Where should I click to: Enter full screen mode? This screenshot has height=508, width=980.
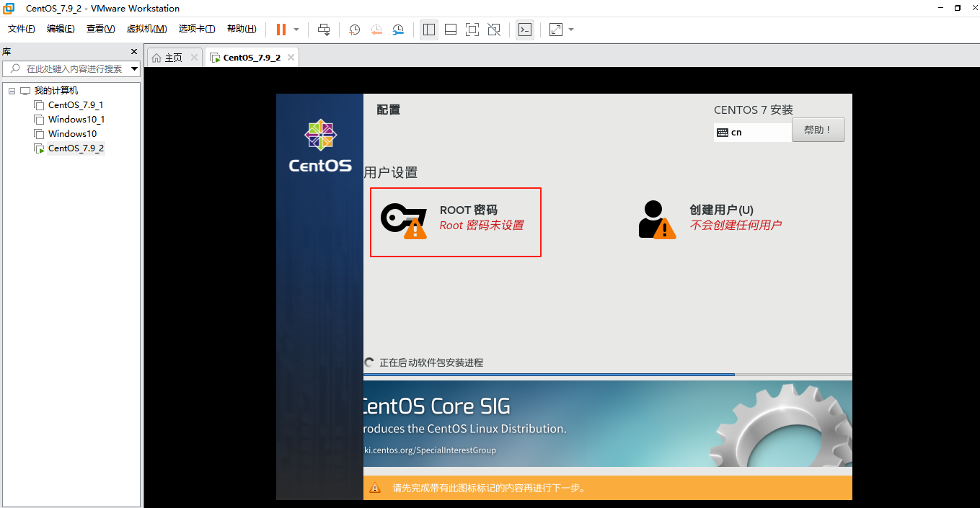pyautogui.click(x=472, y=30)
